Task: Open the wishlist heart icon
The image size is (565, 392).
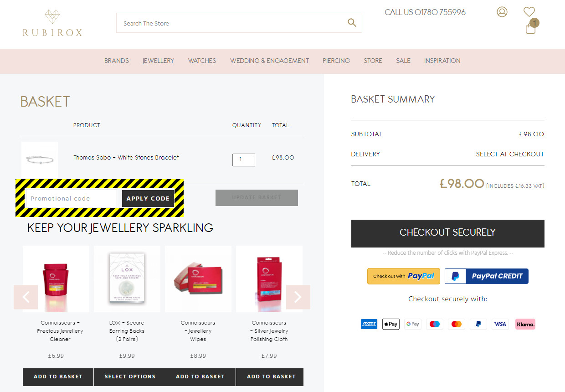Action: pyautogui.click(x=529, y=12)
